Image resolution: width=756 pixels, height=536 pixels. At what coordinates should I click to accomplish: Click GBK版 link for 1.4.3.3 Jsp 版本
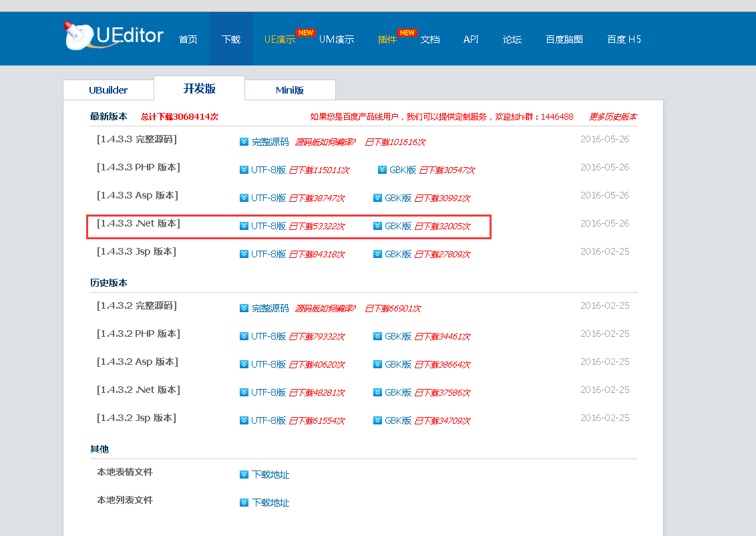[398, 254]
